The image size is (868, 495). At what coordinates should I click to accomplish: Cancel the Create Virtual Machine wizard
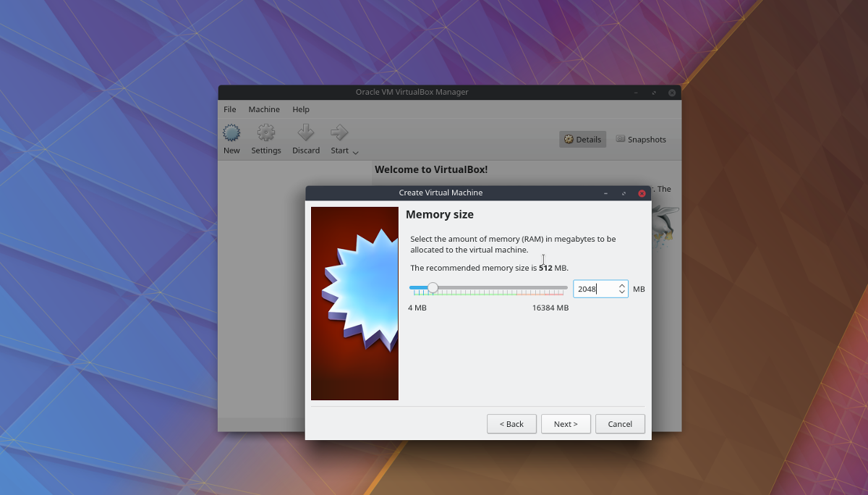[x=620, y=424]
